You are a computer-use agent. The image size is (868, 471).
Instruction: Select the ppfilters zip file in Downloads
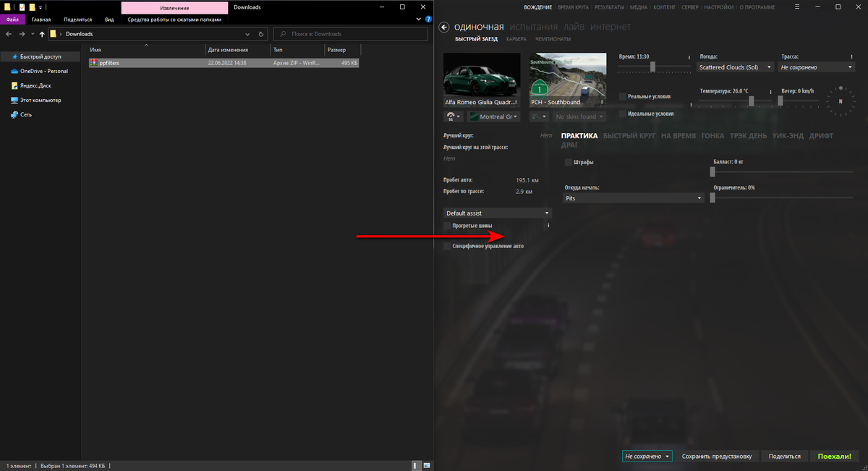pyautogui.click(x=109, y=63)
